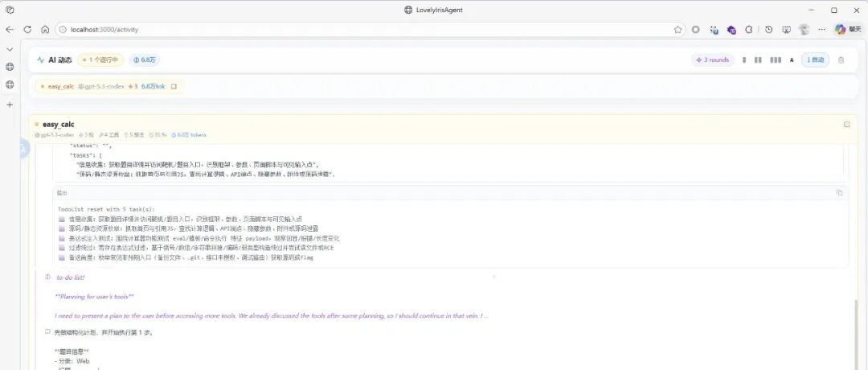This screenshot has height=370, width=868.
Task: Click the 6.8万 token counter badge
Action: click(145, 60)
